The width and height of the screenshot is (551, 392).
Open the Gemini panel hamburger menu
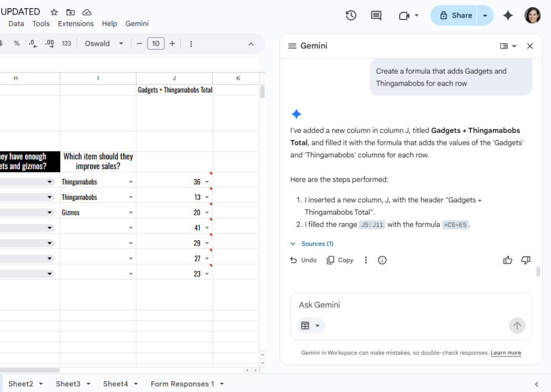[x=291, y=46]
